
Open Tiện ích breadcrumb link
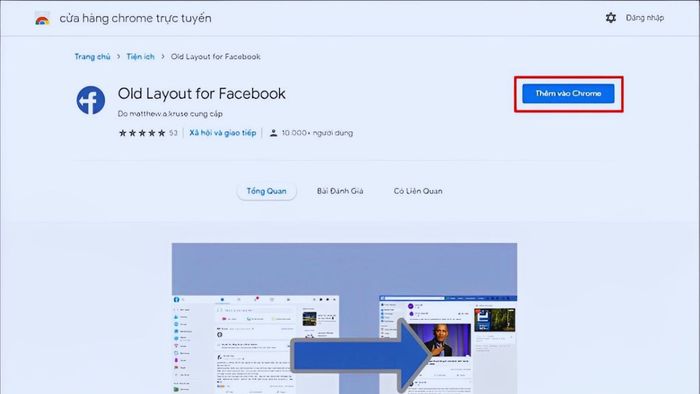[140, 57]
